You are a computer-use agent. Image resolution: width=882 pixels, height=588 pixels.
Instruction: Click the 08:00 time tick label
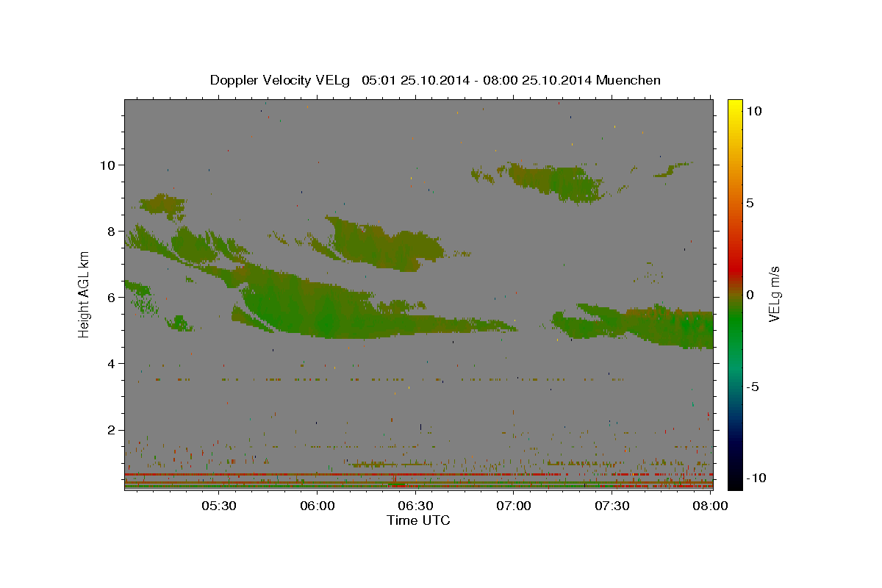click(709, 506)
